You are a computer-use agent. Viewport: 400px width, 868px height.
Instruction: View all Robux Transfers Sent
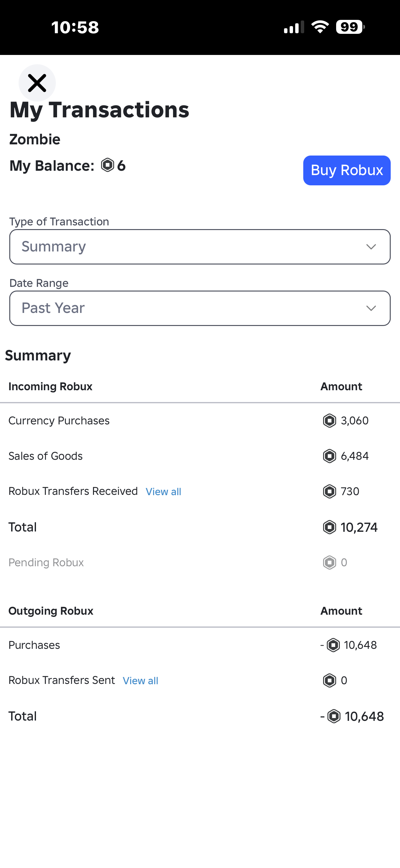[140, 681]
